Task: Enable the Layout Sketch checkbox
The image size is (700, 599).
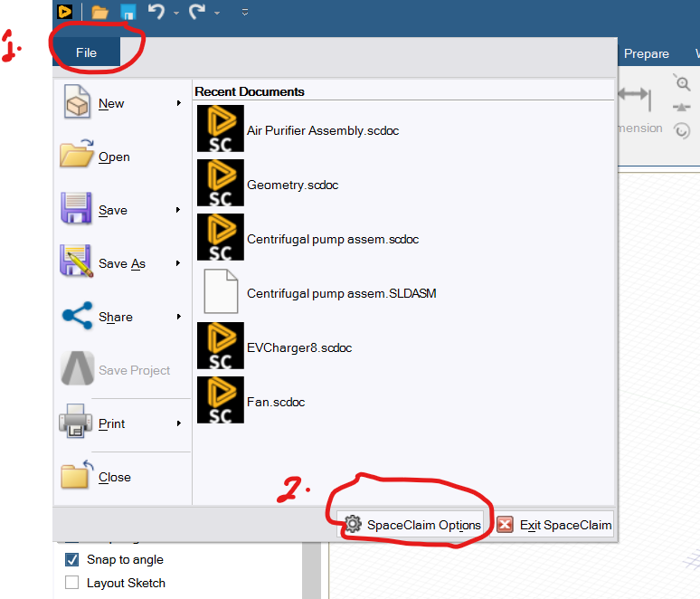Action: tap(72, 584)
